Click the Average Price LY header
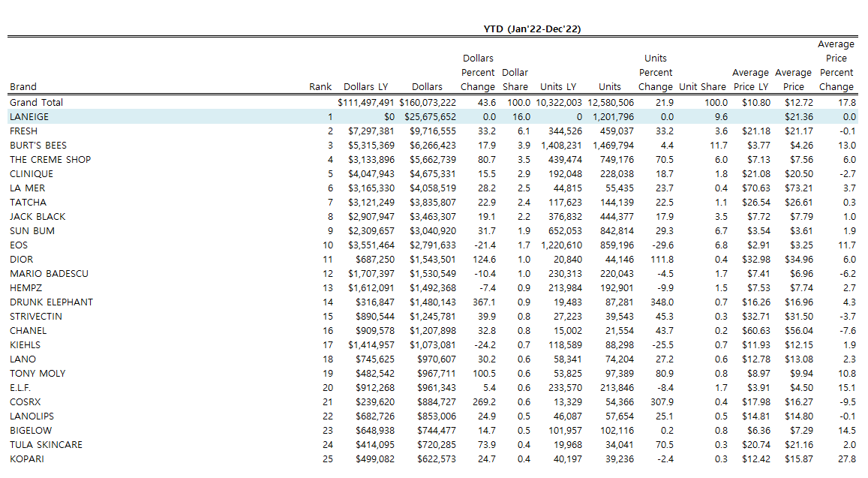 [750, 80]
